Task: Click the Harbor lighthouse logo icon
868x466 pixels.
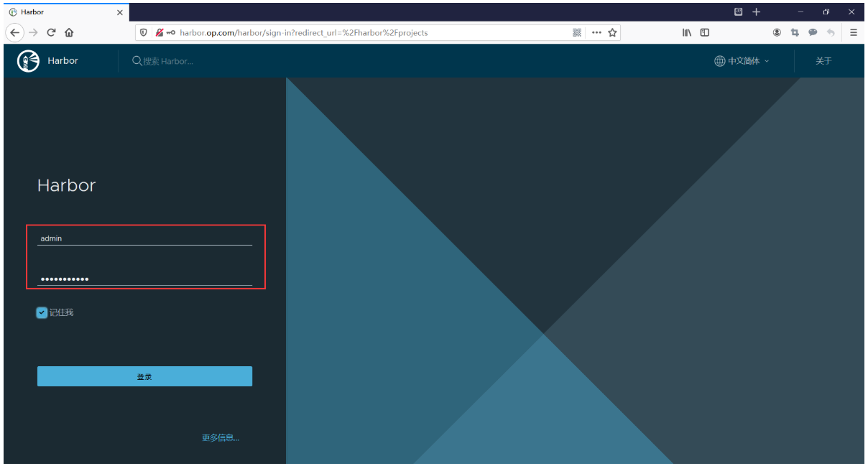Action: (x=28, y=61)
